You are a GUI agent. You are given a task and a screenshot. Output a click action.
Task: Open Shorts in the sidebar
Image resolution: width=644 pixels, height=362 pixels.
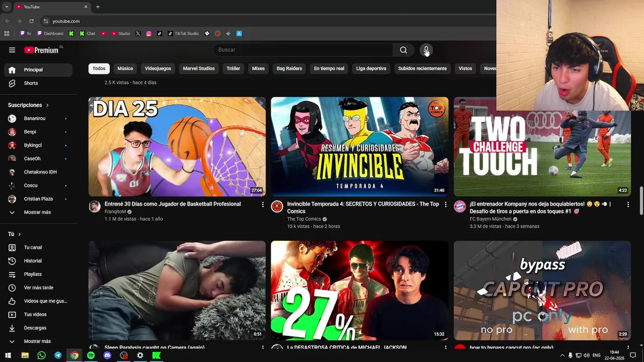[38, 83]
